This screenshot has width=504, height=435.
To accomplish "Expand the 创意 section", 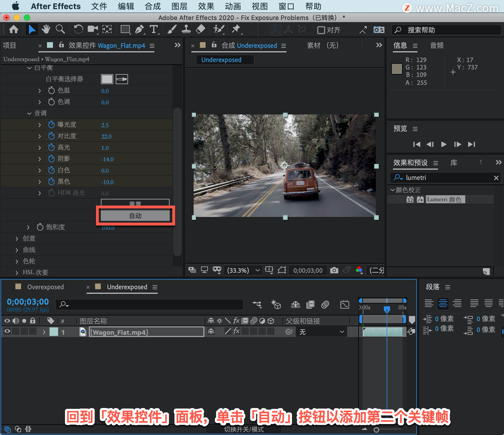I will [17, 239].
